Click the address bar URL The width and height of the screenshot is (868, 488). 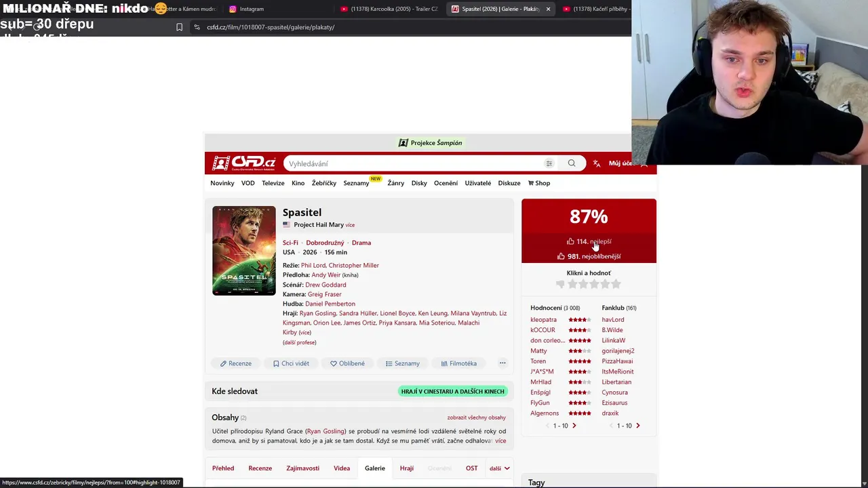click(x=271, y=27)
